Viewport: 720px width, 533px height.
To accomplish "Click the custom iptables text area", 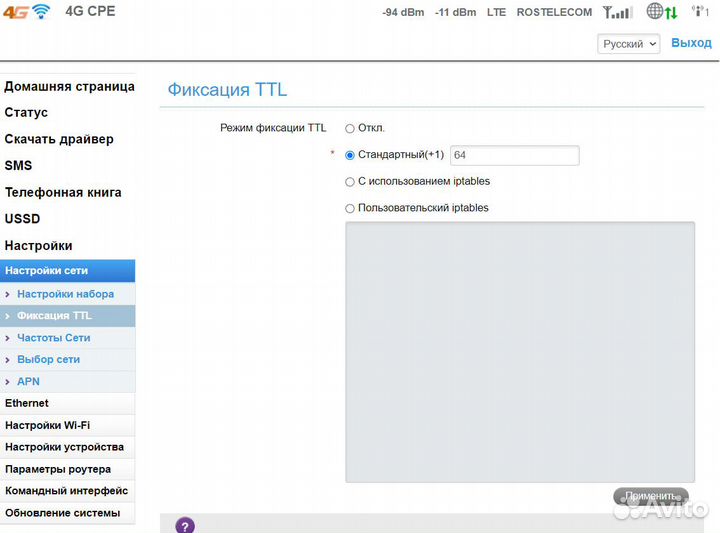I will 520,352.
